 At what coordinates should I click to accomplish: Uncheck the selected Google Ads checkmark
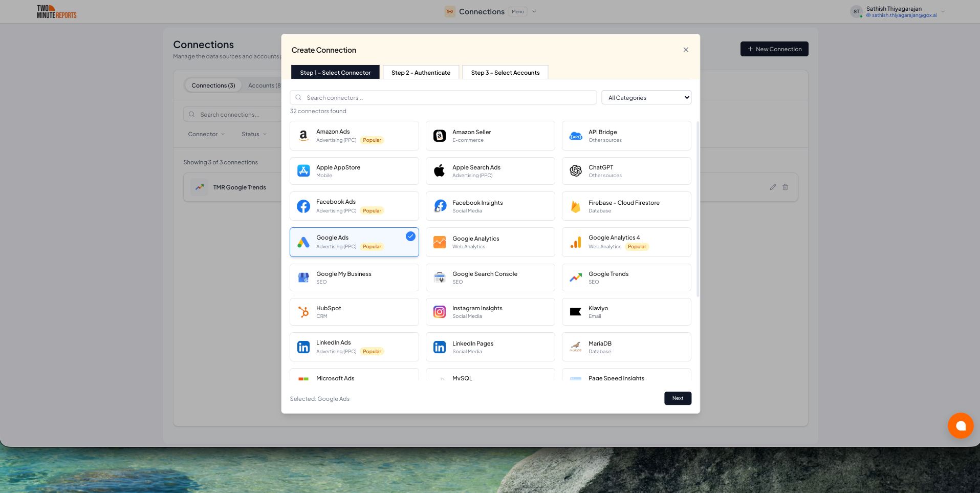[410, 236]
